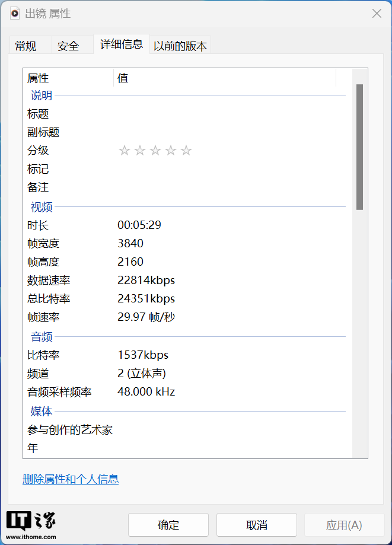Select the 时长 row value 00:05:29
The width and height of the screenshot is (392, 545).
pyautogui.click(x=139, y=225)
